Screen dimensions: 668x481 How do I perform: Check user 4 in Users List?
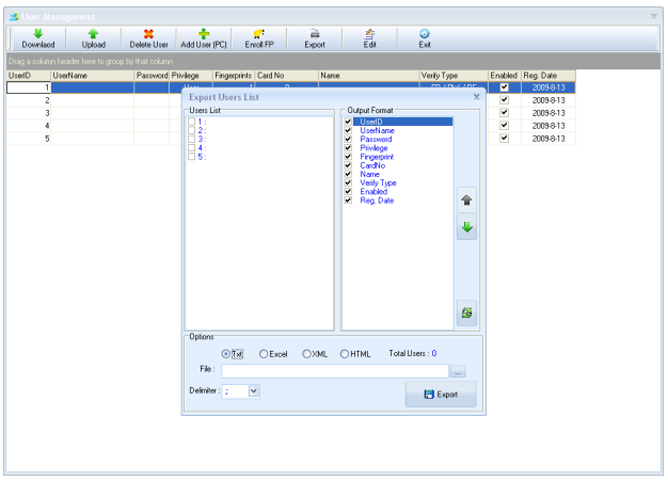191,148
